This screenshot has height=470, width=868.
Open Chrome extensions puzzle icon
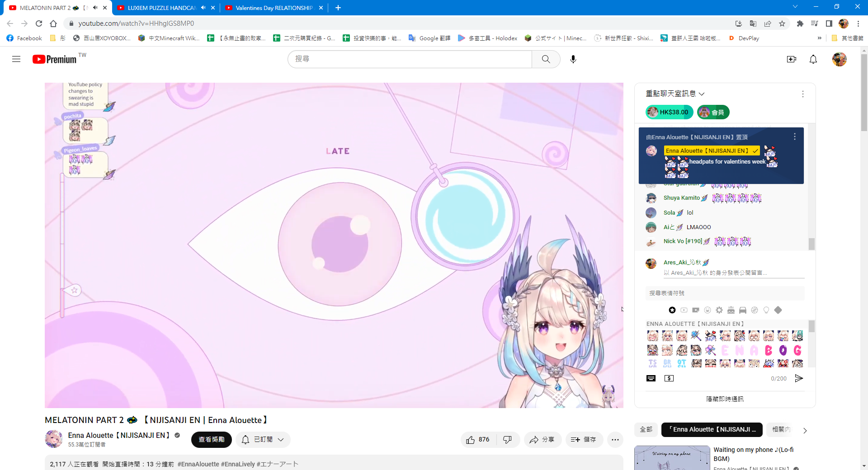tap(800, 23)
